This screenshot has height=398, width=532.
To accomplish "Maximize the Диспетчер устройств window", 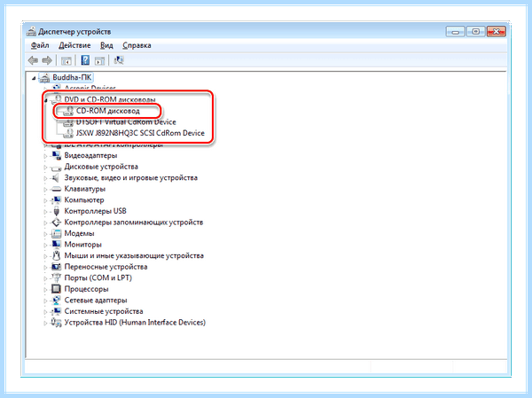I will [475, 32].
